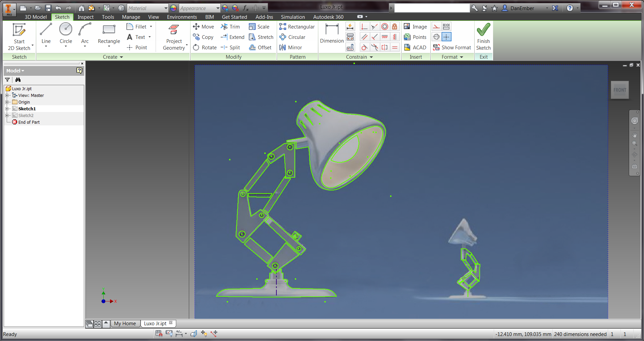Viewport: 644px width, 341px height.
Task: Click the Mirror pattern tool
Action: [291, 47]
